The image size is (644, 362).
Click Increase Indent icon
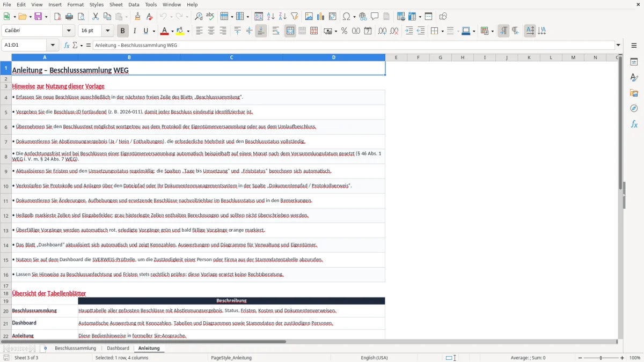click(409, 31)
